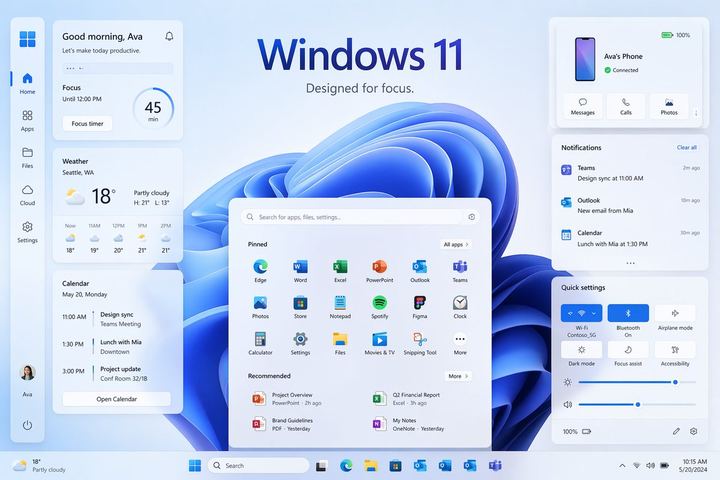This screenshot has width=720, height=480.
Task: Click the power icon in left sidebar
Action: click(x=27, y=425)
